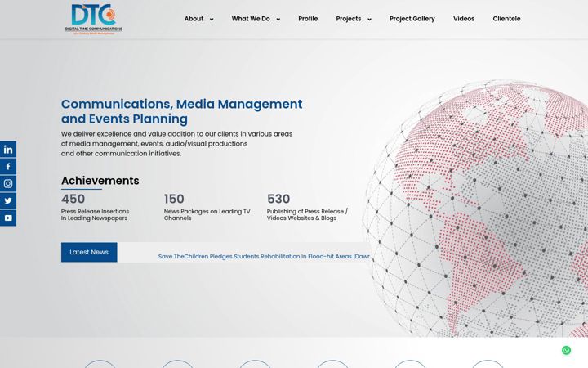
Task: Go to the Videos page
Action: coord(464,18)
